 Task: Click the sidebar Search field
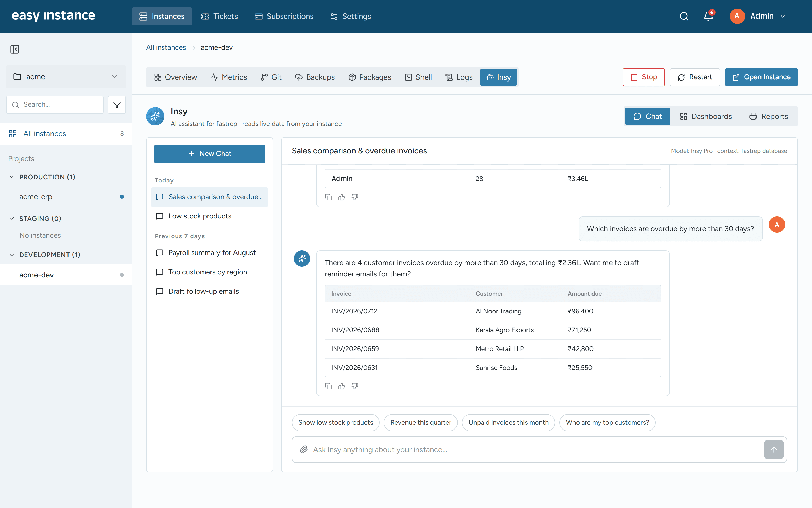coord(55,104)
